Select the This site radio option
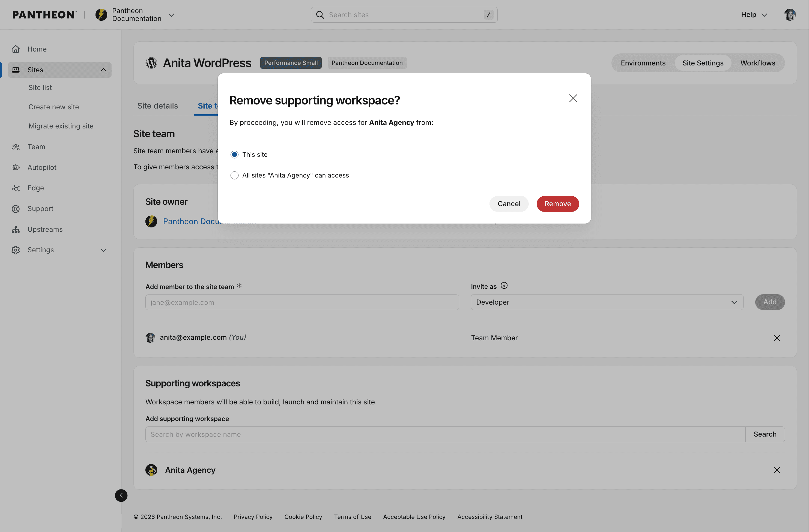Screen dimensions: 809x532 [x=234, y=155]
